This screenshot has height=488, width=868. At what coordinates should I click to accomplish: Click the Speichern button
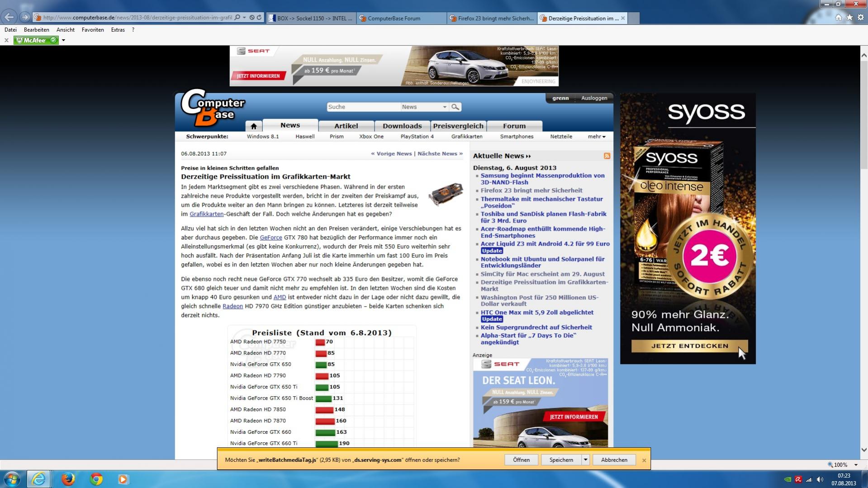tap(561, 460)
